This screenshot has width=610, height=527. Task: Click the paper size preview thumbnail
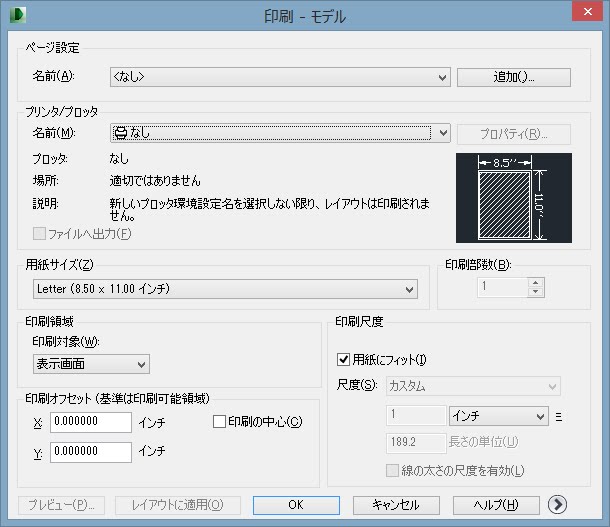[514, 198]
